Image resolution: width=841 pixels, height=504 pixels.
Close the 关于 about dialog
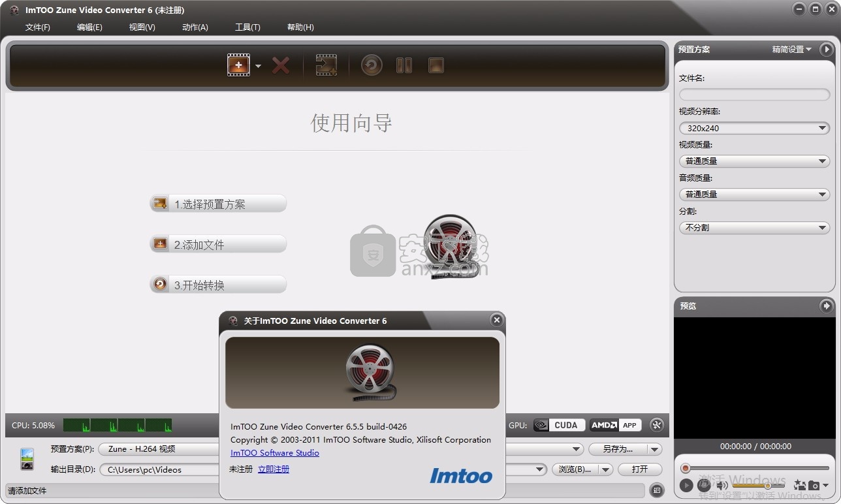click(x=497, y=320)
